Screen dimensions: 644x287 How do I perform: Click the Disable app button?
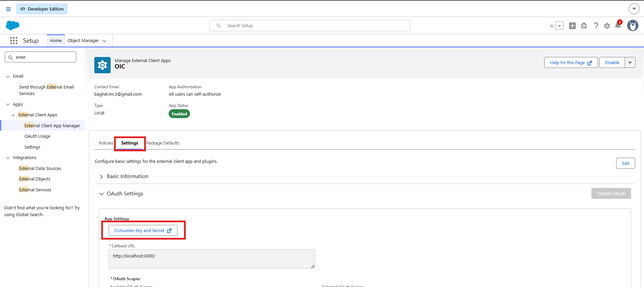[x=612, y=62]
